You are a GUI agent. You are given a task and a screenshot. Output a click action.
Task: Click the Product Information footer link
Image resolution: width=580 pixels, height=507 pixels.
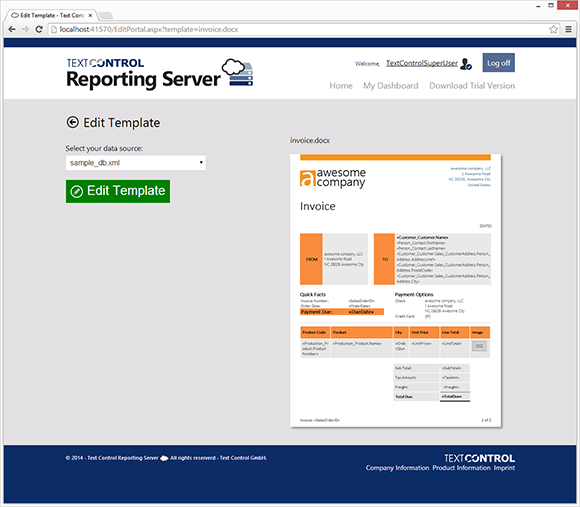coord(461,468)
